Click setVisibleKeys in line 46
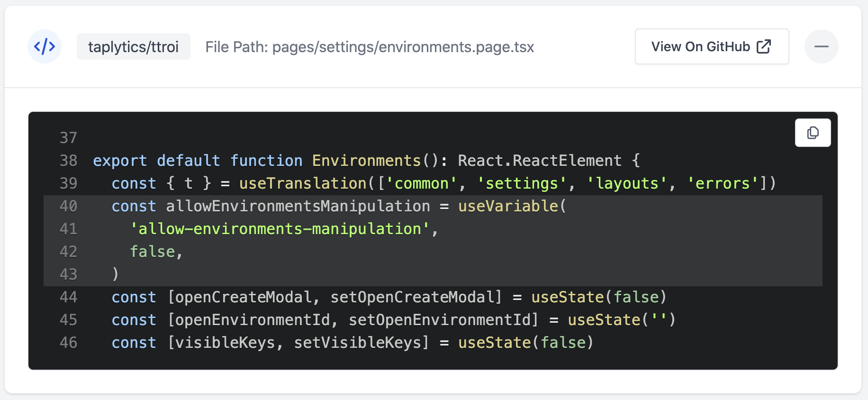Viewport: 868px width, 400px height. tap(358, 343)
